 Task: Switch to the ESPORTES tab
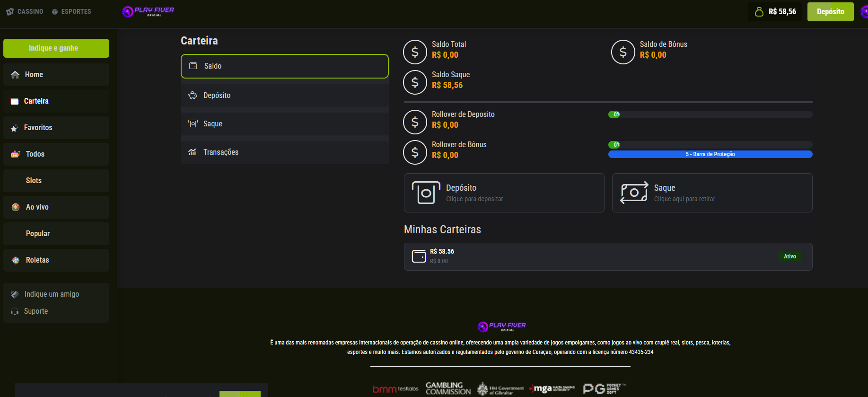point(71,11)
